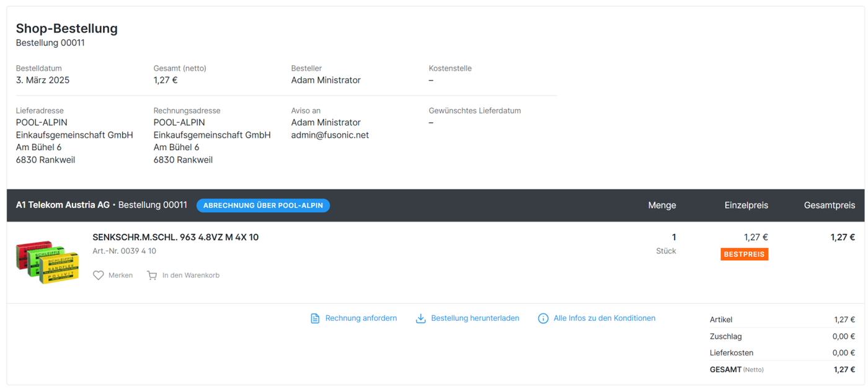Click the download arrow icon

tap(420, 318)
